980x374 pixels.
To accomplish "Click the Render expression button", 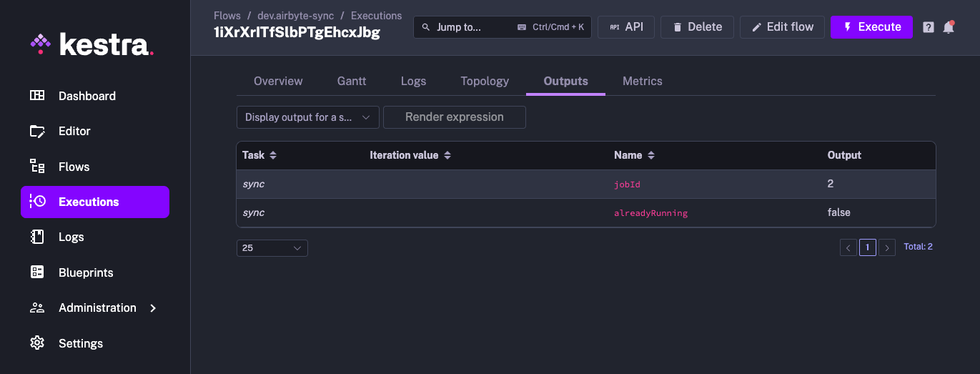I will click(x=455, y=117).
